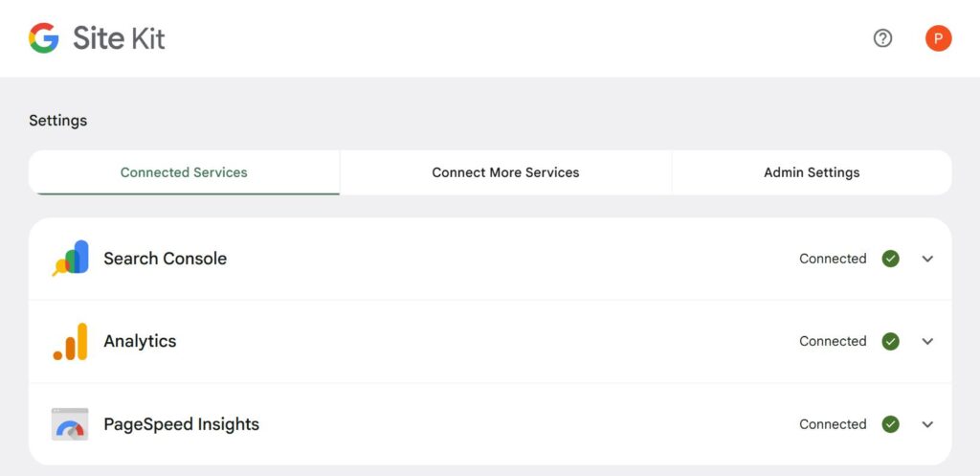The height and width of the screenshot is (476, 980).
Task: Click the Analytics green connected checkmark
Action: [x=891, y=341]
